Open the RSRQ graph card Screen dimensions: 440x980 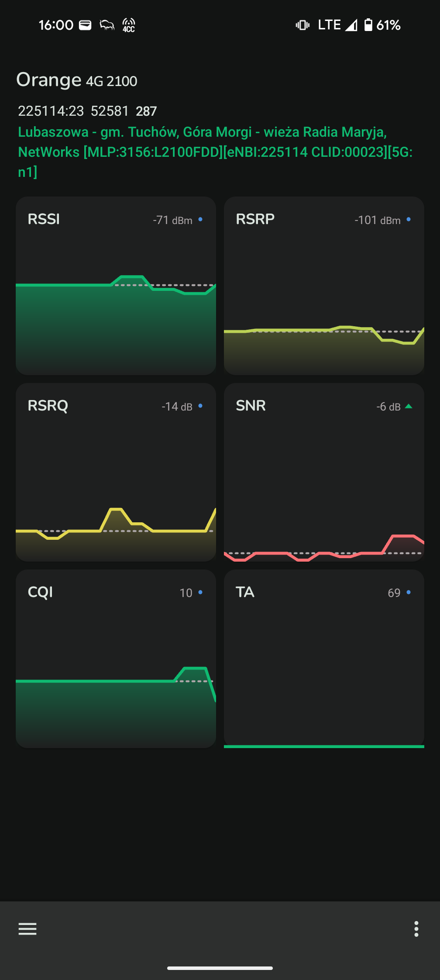click(116, 472)
